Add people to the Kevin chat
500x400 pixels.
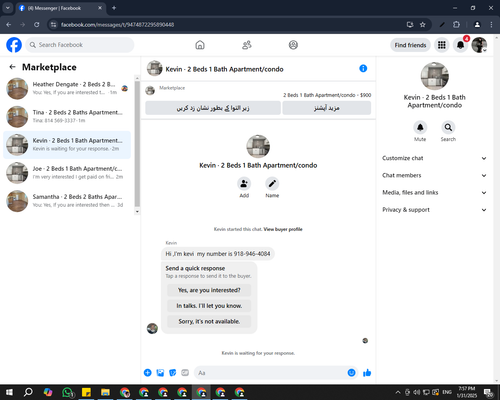(244, 184)
